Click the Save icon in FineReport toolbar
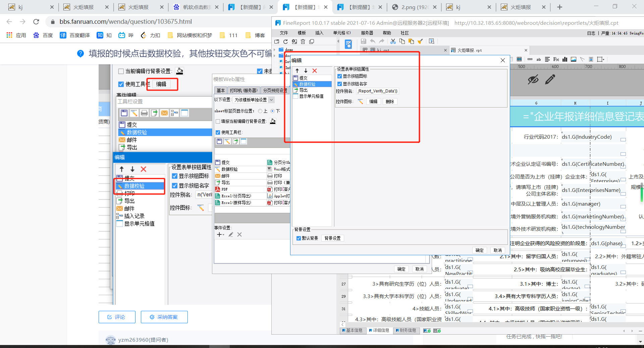The width and height of the screenshot is (644, 348). [363, 41]
